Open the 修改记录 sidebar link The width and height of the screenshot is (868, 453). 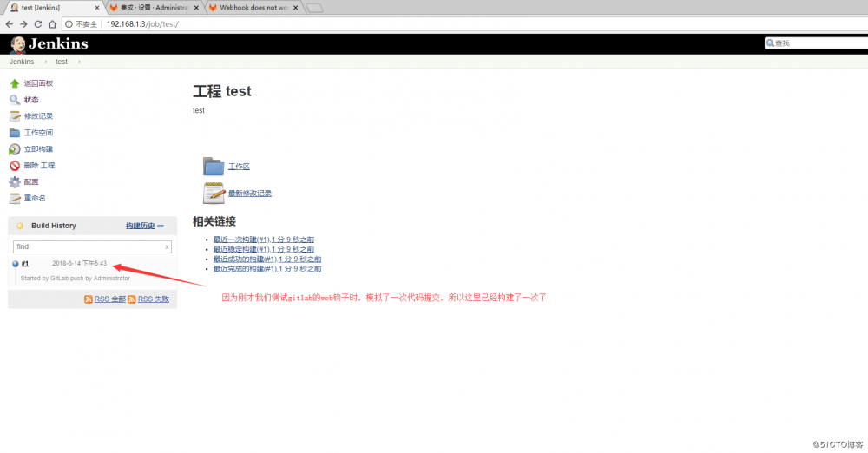(38, 116)
